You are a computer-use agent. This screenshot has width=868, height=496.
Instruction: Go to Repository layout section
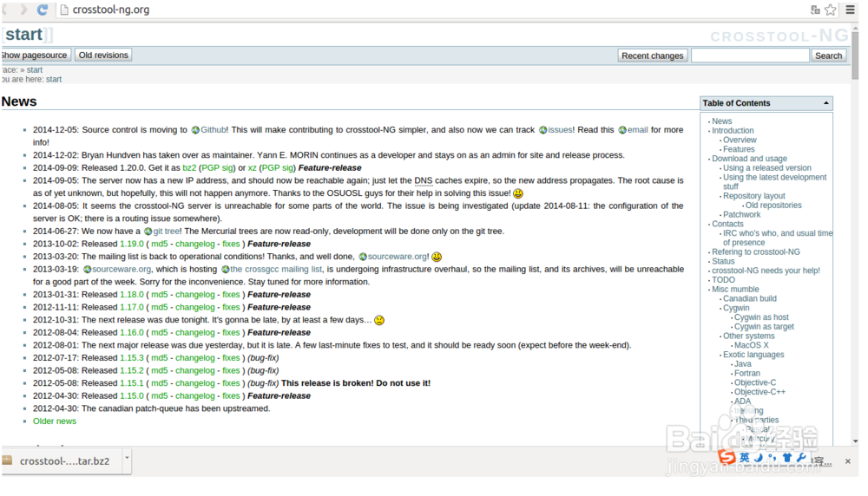tap(754, 196)
